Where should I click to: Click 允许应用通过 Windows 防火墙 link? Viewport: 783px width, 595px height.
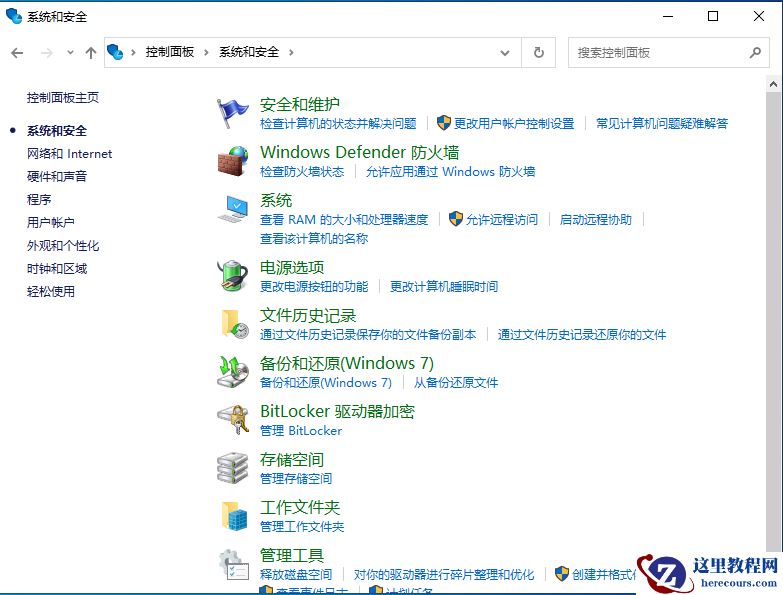450,172
